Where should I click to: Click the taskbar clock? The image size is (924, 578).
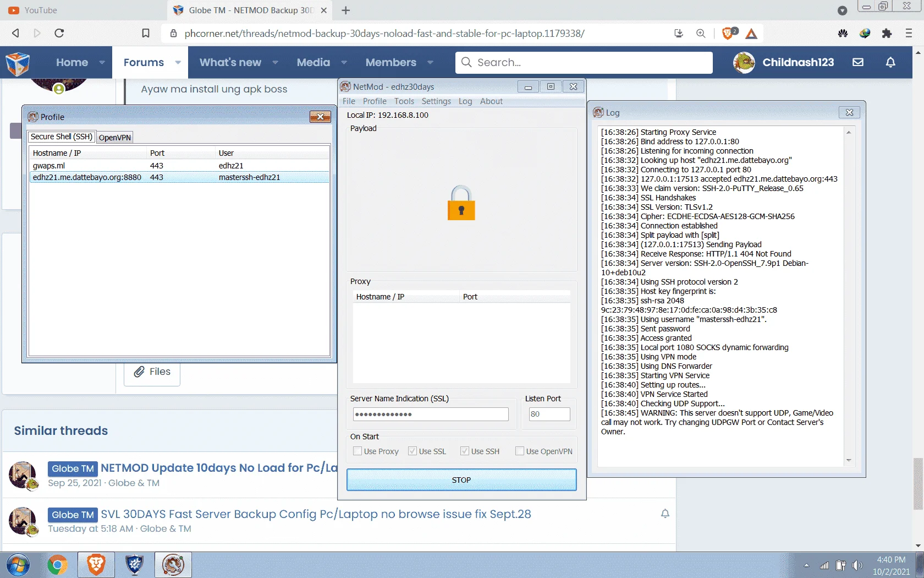pyautogui.click(x=891, y=566)
